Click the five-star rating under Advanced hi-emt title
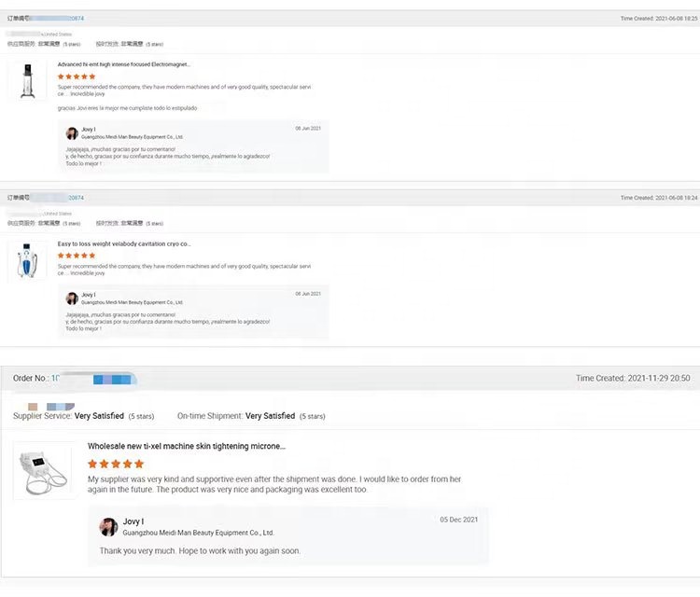Viewport: 700px width, 597px height. [77, 76]
